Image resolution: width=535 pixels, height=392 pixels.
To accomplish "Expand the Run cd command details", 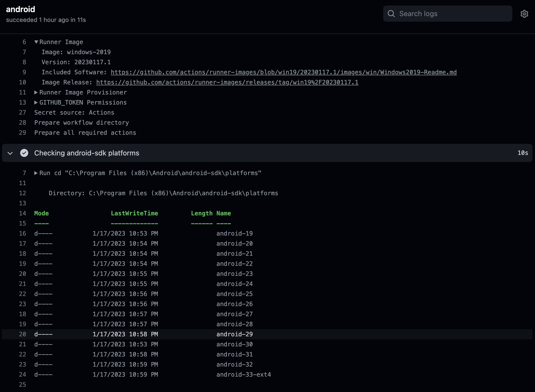I will 36,173.
